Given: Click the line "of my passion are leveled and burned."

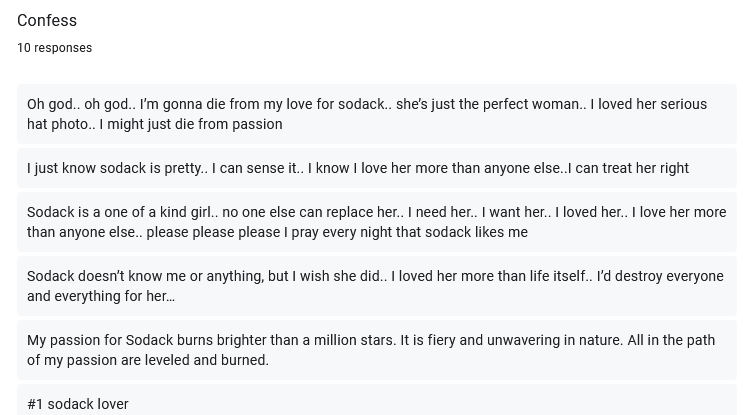Looking at the screenshot, I should coord(148,360).
